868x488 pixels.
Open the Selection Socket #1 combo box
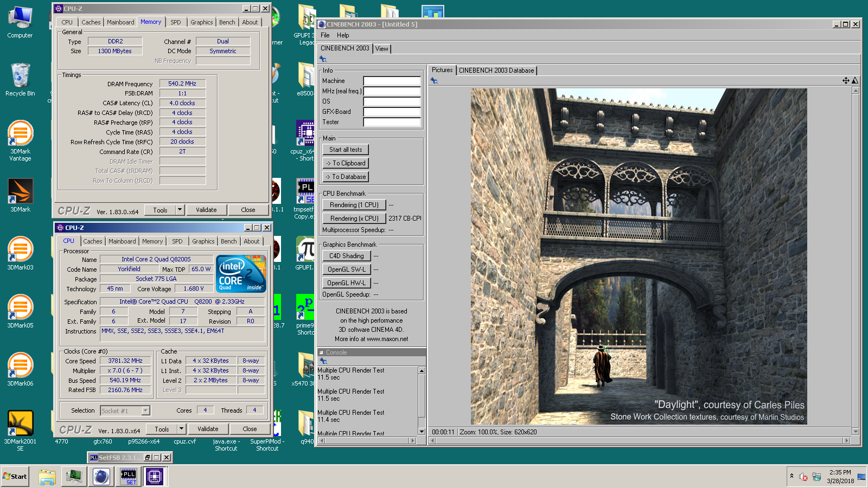(125, 410)
